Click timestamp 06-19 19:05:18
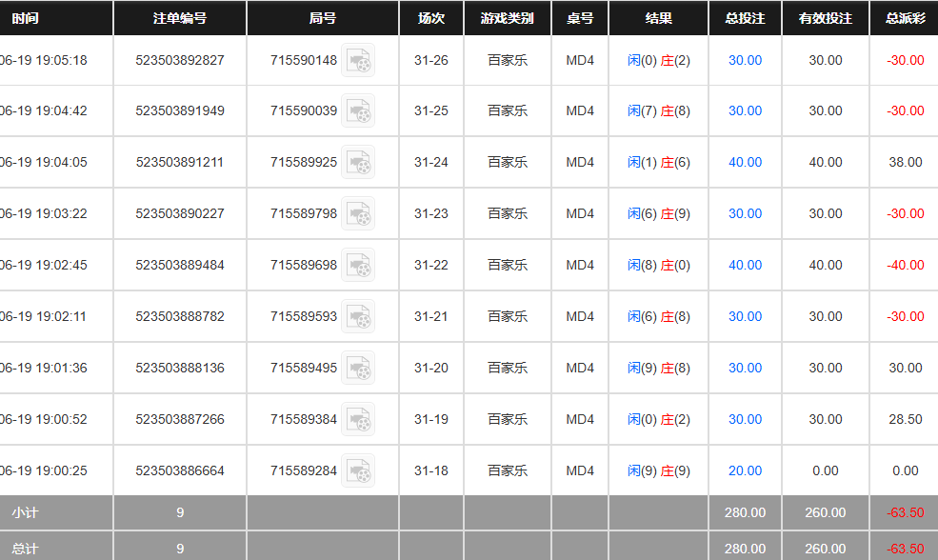 44,60
